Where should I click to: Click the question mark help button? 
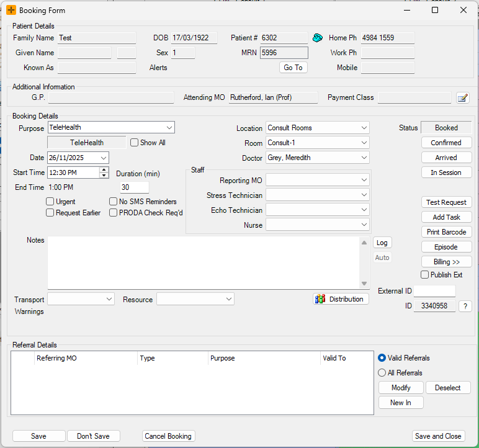pyautogui.click(x=465, y=306)
